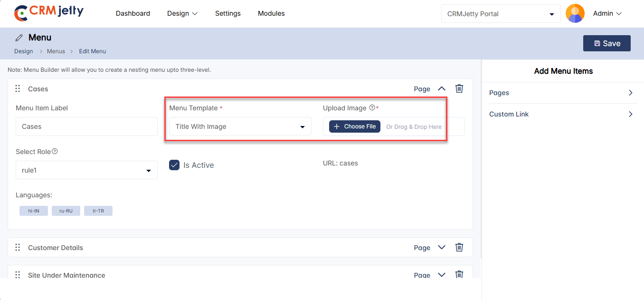Delete the Cases menu item
Image resolution: width=644 pixels, height=300 pixels.
click(459, 88)
